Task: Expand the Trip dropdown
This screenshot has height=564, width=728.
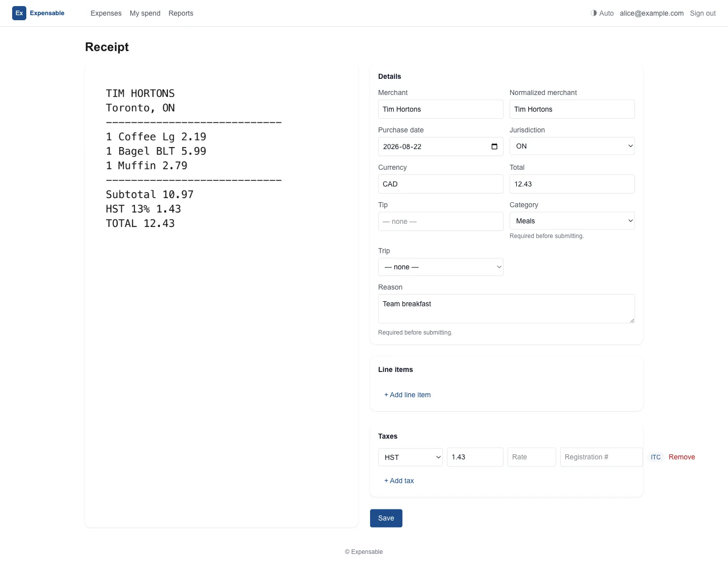Action: [x=441, y=267]
